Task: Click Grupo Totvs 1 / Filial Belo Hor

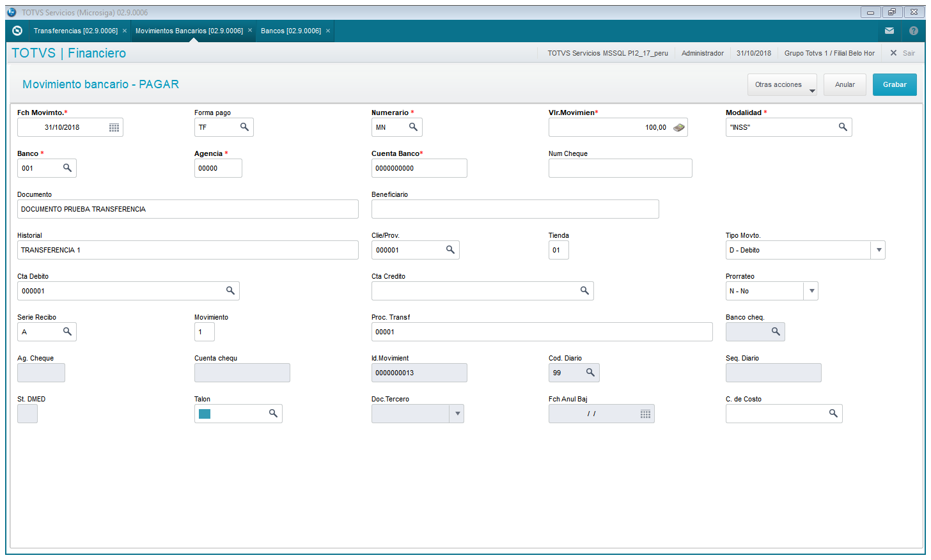Action: [x=829, y=53]
